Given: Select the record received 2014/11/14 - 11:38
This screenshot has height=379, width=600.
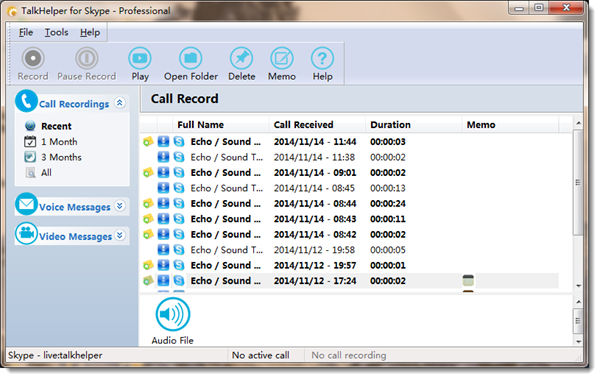Looking at the screenshot, I should 350,157.
